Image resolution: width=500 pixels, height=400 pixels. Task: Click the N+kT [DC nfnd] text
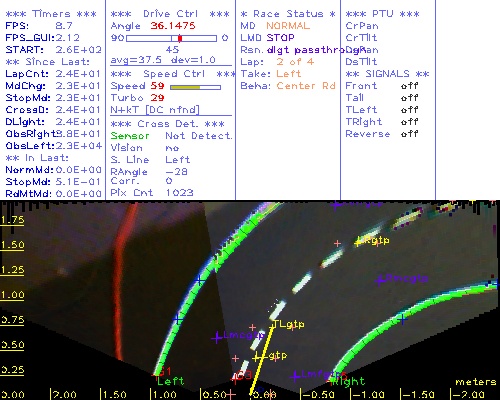pos(155,110)
